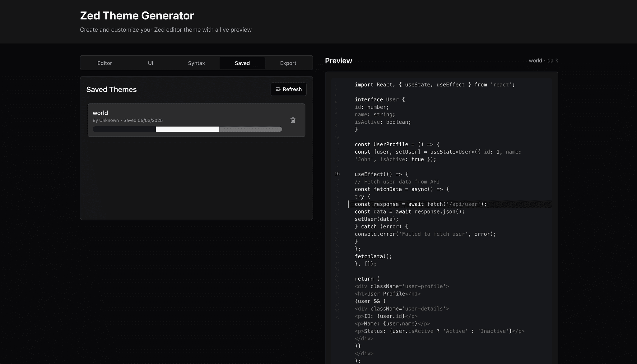Click the import React code line
This screenshot has width=637, height=364.
click(x=435, y=85)
